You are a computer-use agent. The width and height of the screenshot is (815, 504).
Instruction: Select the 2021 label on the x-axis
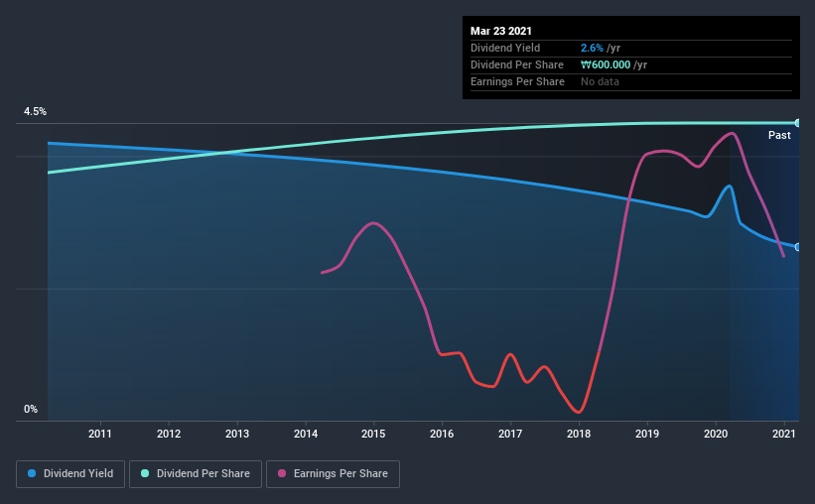tap(784, 434)
